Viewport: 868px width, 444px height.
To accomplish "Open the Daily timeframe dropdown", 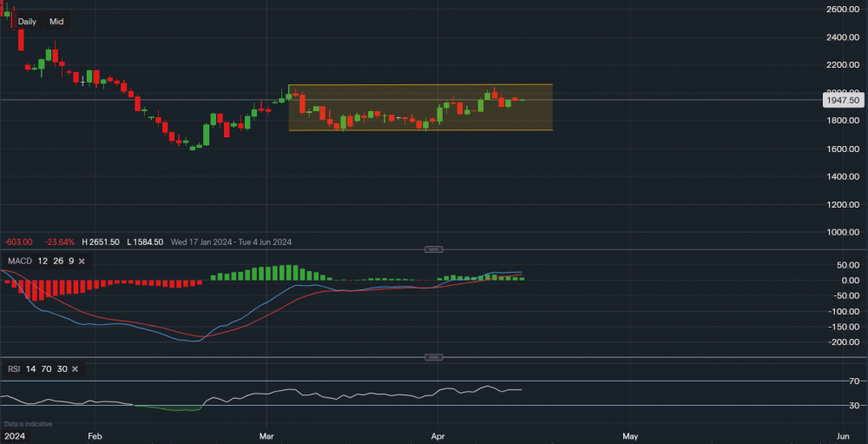I will click(27, 21).
